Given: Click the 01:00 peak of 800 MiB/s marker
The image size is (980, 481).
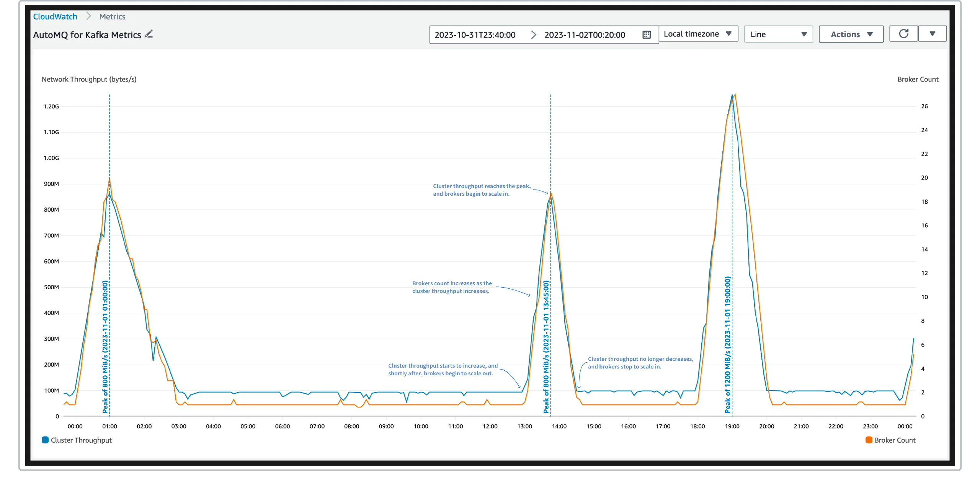Looking at the screenshot, I should coord(105,347).
